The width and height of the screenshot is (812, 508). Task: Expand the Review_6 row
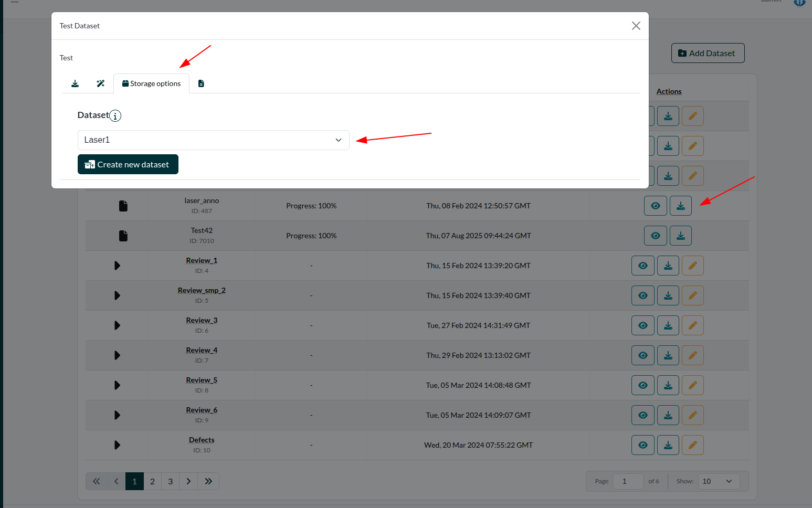click(117, 415)
